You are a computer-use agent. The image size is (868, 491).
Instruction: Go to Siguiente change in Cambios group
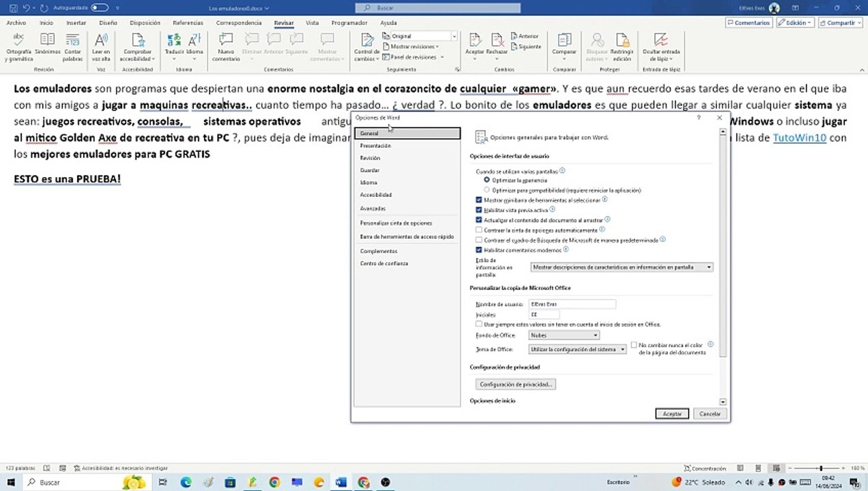tap(526, 47)
